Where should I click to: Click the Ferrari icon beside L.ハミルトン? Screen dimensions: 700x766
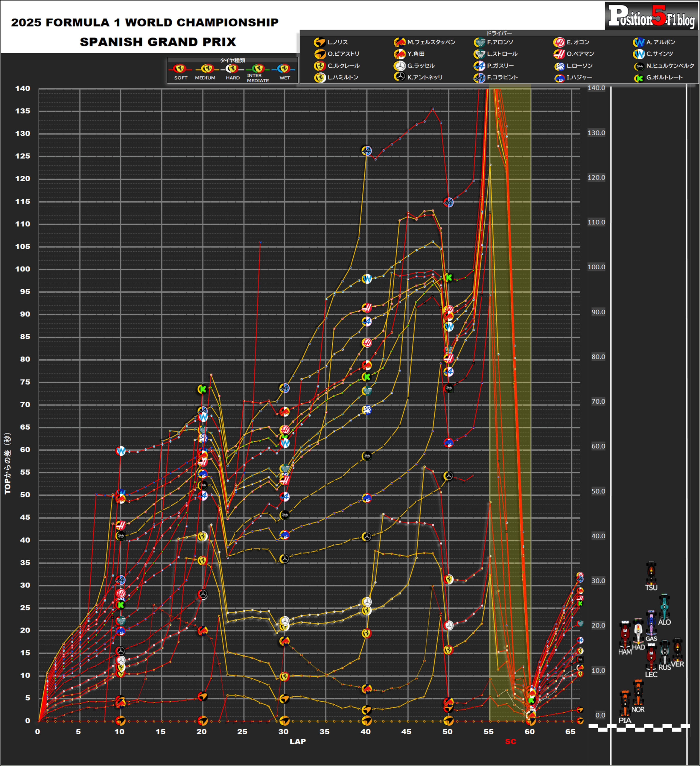click(x=320, y=77)
